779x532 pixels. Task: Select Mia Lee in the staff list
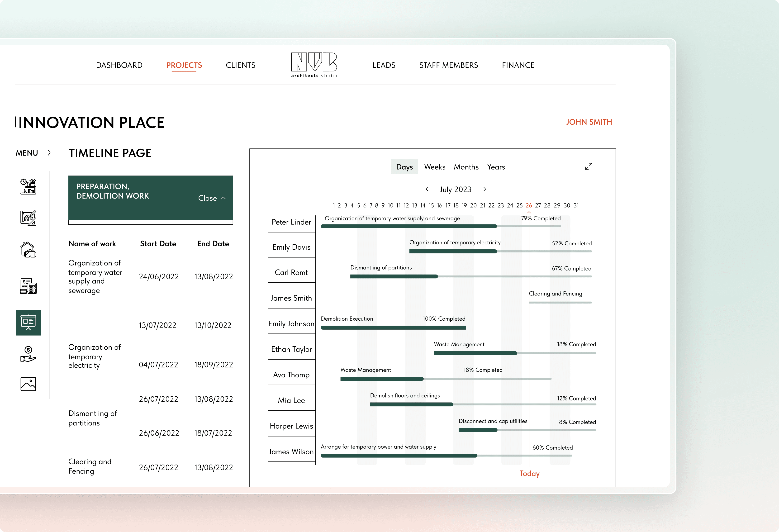pos(291,400)
